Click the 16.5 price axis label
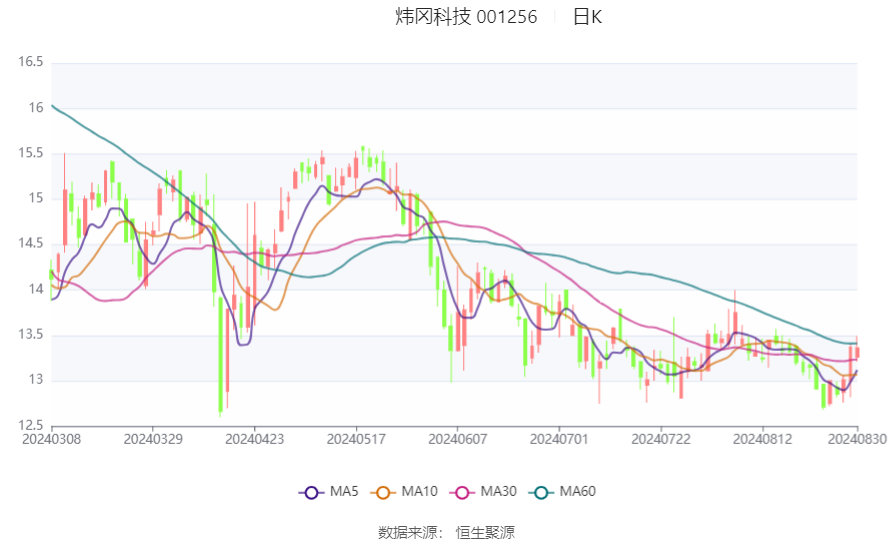The width and height of the screenshot is (893, 542). click(x=31, y=62)
